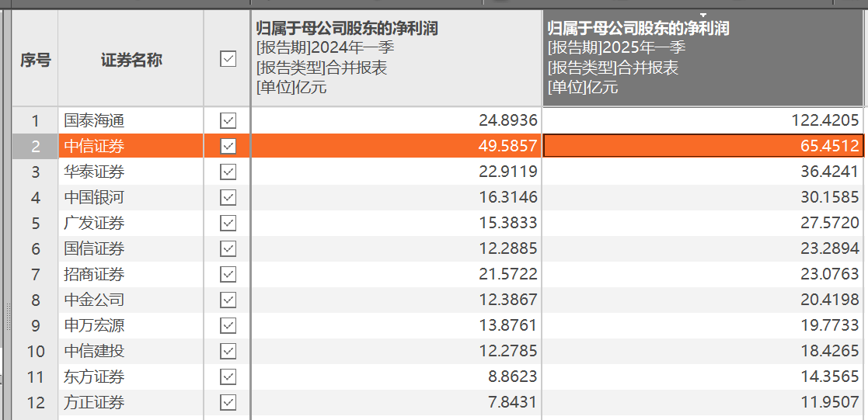The width and height of the screenshot is (868, 420).
Task: Untick the 中金公司 checkbox
Action: 228,300
